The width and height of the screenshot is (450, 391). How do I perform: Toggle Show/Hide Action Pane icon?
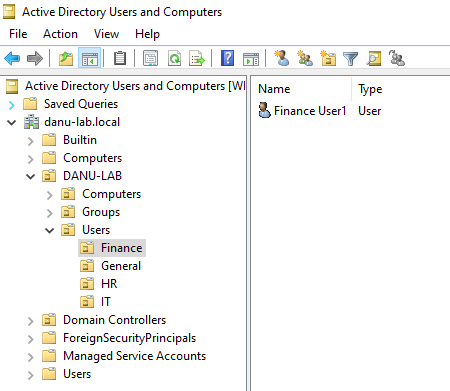(251, 59)
